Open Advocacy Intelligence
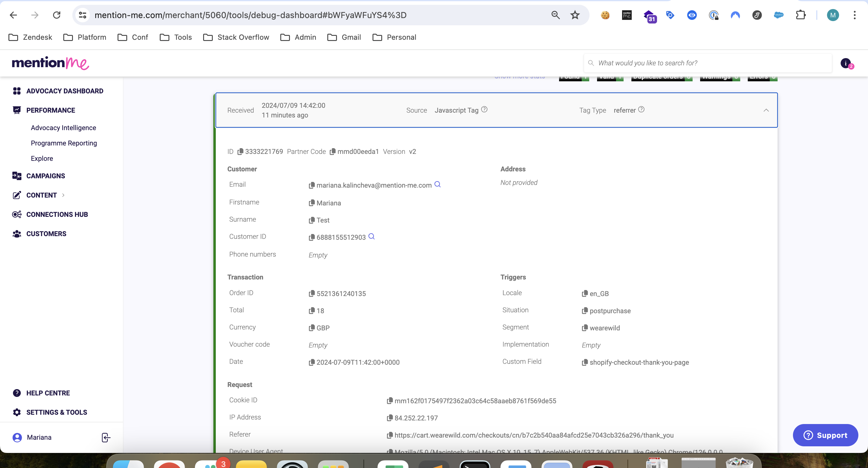The height and width of the screenshot is (468, 868). (x=63, y=128)
